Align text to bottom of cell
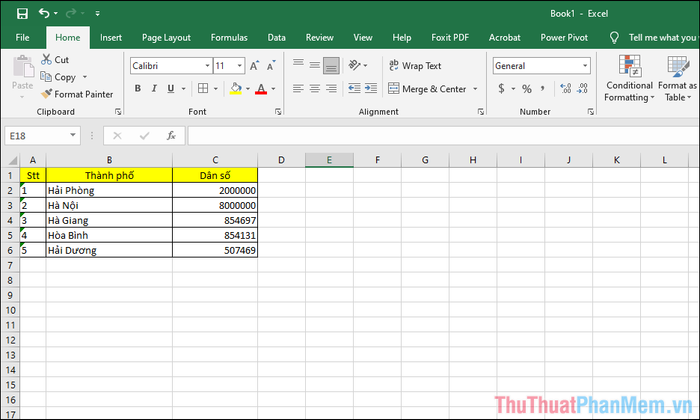Screen dimensions: 700x420 click(x=331, y=65)
